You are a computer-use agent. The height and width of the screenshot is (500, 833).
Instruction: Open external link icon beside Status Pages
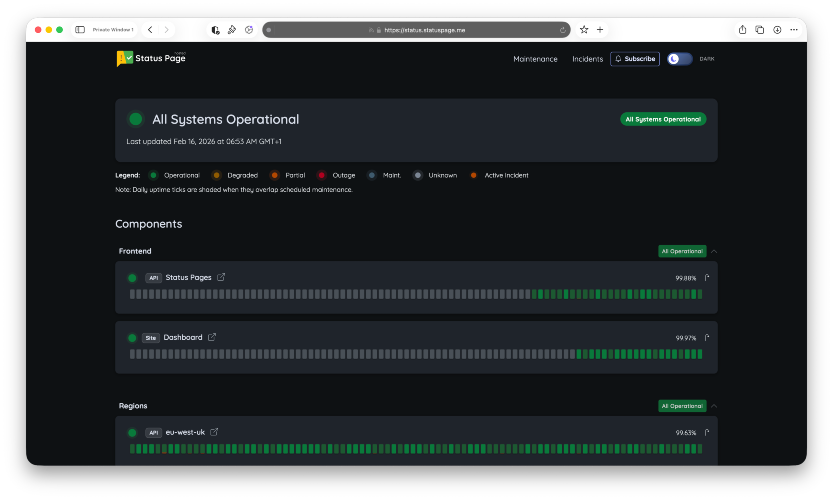[221, 278]
